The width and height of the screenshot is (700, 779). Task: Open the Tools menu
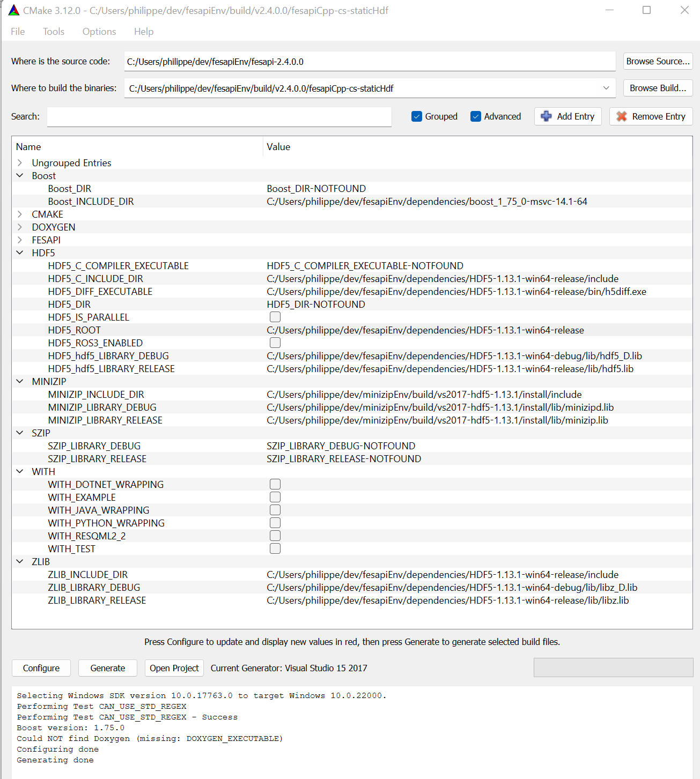[54, 32]
